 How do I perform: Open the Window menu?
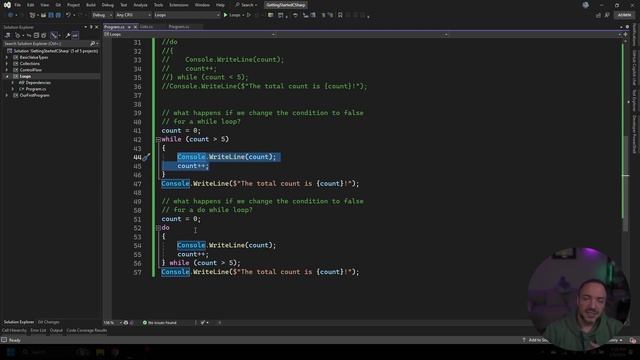pos(202,5)
